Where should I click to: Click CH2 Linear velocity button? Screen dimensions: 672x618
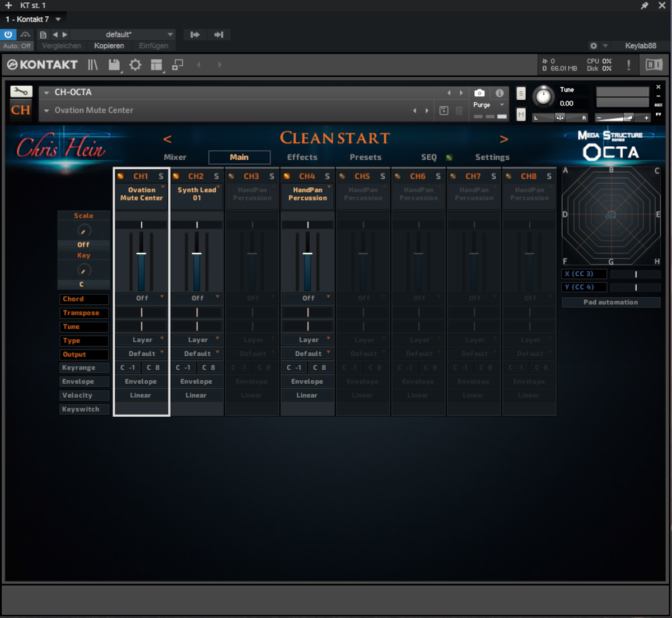(x=197, y=396)
